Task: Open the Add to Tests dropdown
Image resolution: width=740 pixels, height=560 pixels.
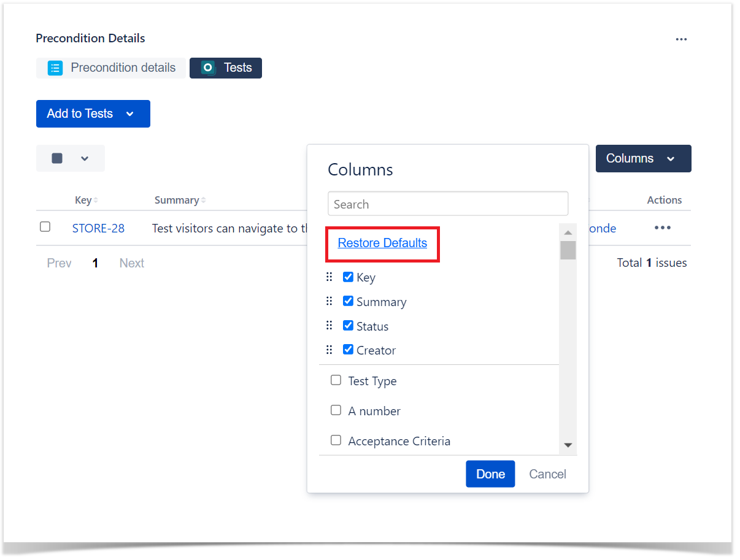Action: coord(93,113)
